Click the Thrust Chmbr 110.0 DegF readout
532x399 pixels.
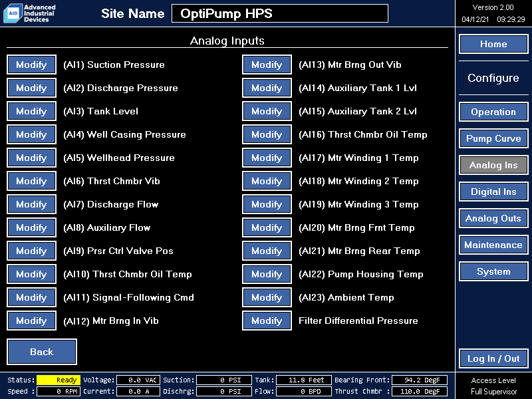pos(420,391)
